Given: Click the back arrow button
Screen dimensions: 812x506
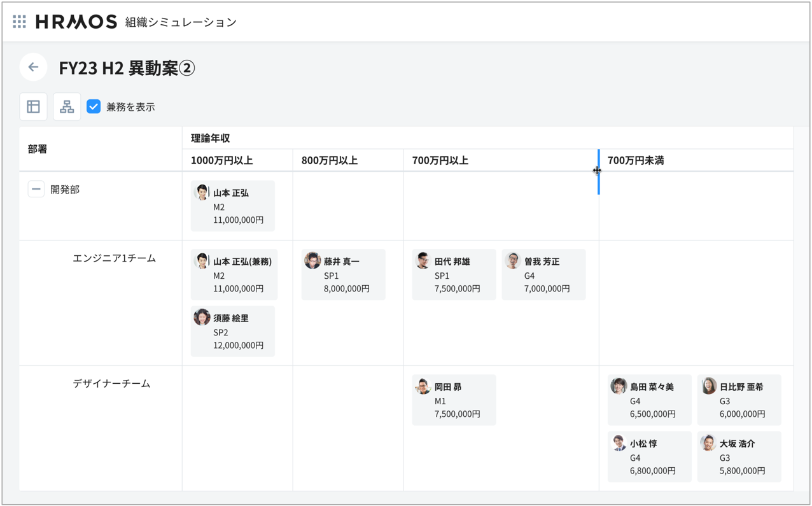Looking at the screenshot, I should [33, 67].
